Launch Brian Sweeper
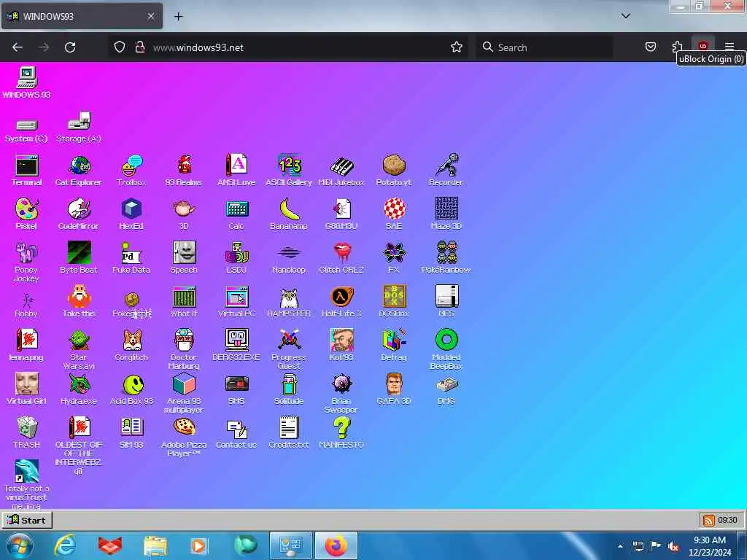 (x=341, y=393)
